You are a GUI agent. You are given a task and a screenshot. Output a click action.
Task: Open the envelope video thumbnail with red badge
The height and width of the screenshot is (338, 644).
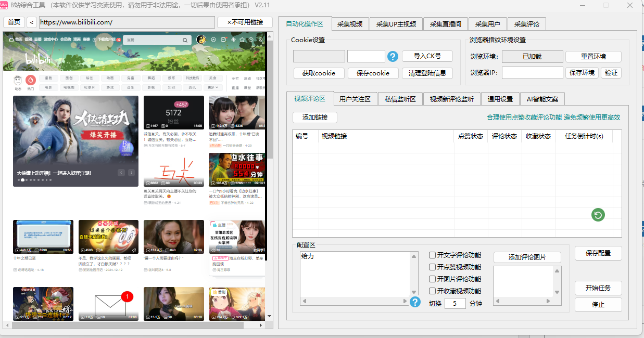108,304
